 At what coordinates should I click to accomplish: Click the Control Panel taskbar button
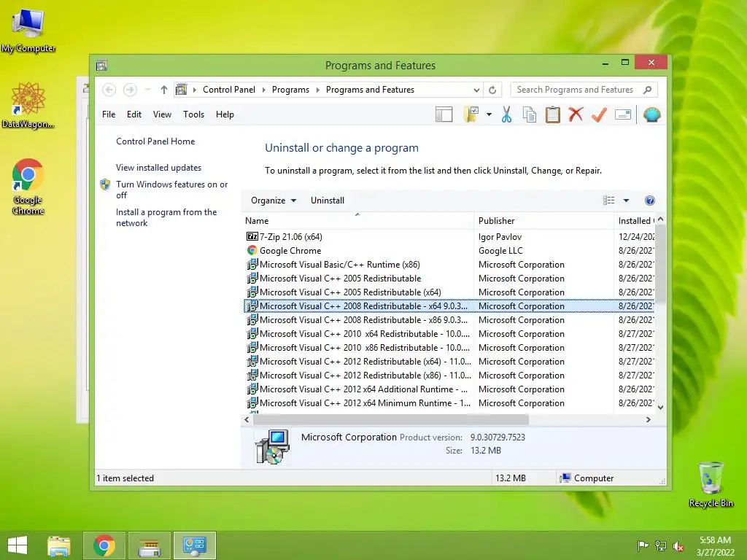pyautogui.click(x=194, y=545)
